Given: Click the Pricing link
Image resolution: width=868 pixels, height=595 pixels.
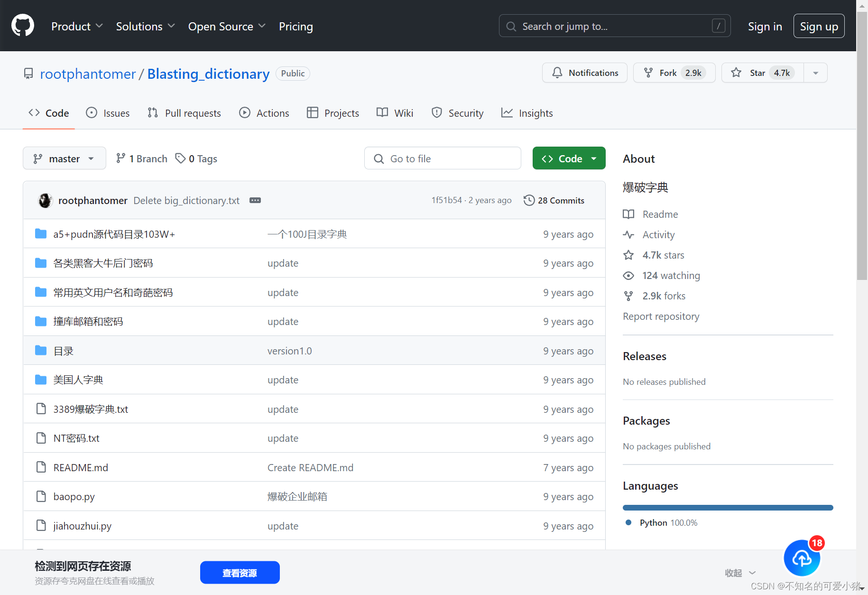Looking at the screenshot, I should [296, 26].
